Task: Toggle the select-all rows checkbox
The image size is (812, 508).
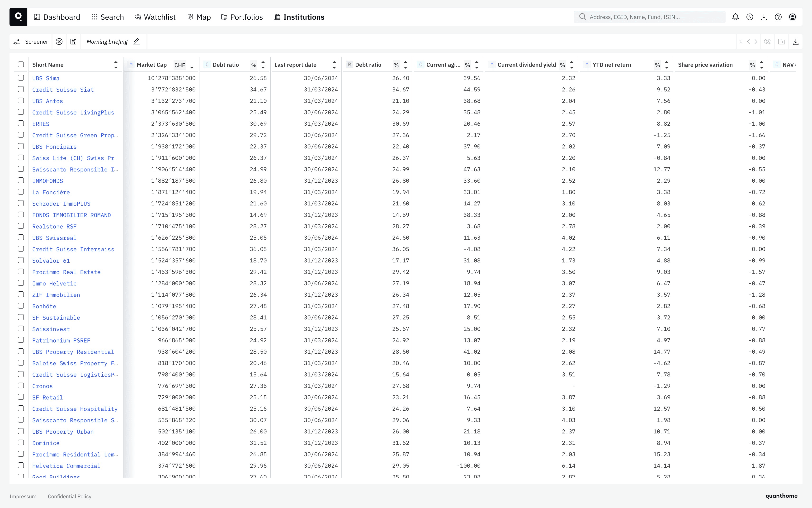Action: (21, 65)
